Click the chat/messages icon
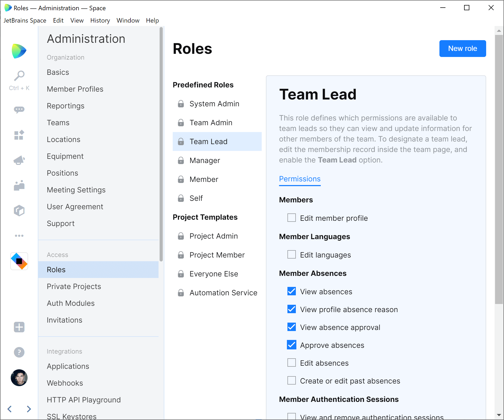Viewport: 504px width, 420px height. [19, 110]
